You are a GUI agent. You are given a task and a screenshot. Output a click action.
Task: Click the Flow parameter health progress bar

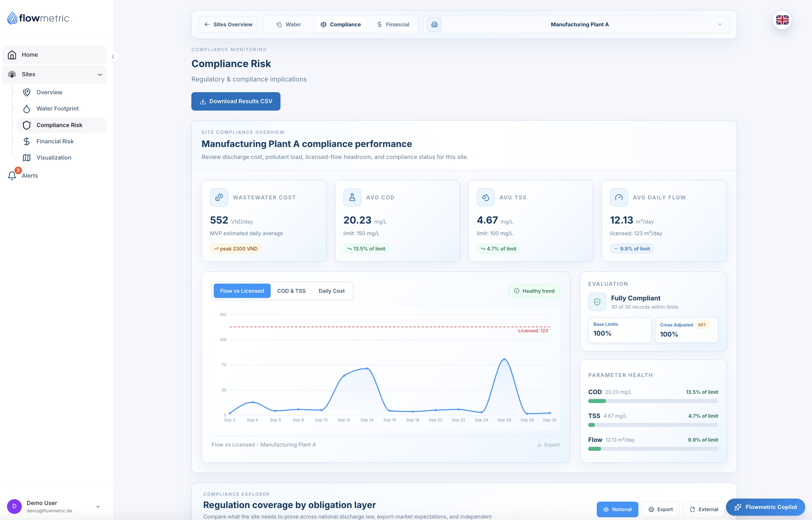pyautogui.click(x=653, y=449)
